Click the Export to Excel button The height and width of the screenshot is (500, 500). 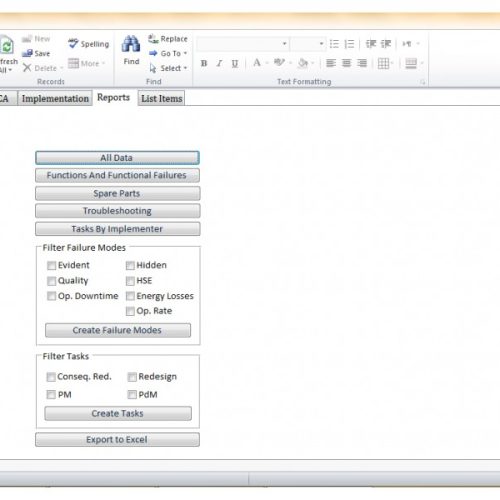click(117, 440)
